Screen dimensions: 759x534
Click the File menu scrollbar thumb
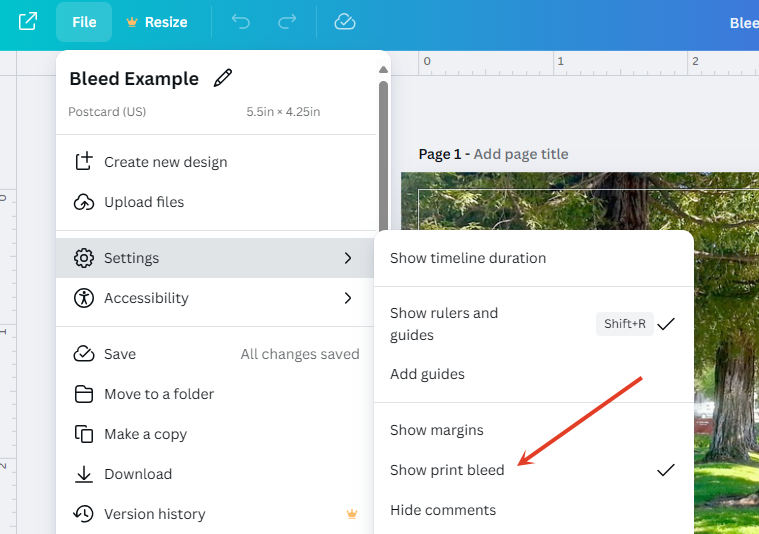(x=383, y=156)
